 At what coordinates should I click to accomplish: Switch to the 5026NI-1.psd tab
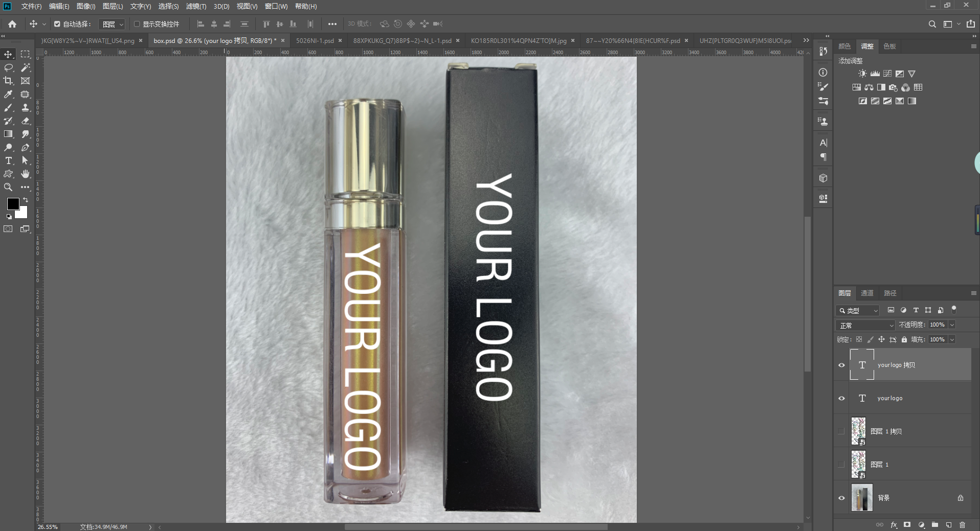click(x=315, y=40)
